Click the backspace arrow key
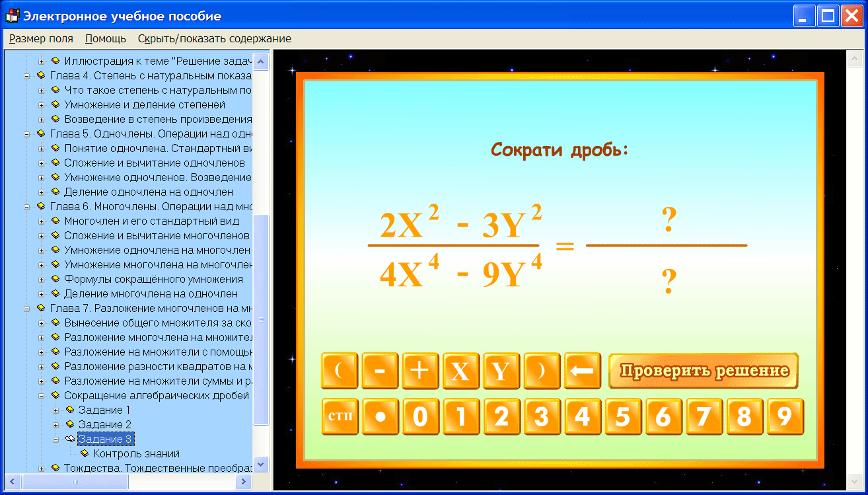This screenshot has height=495, width=868. pyautogui.click(x=582, y=371)
